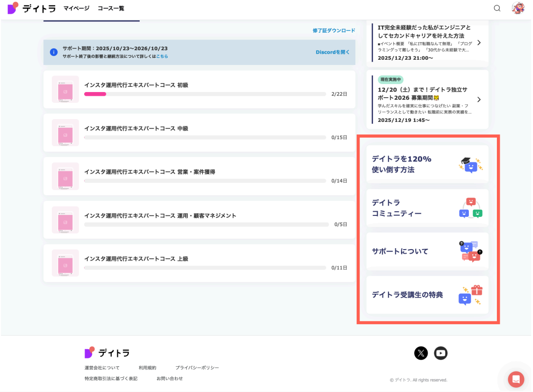Screen dimensions: 533x392
Task: Click the 修了証ダウンロード link
Action: click(x=334, y=30)
